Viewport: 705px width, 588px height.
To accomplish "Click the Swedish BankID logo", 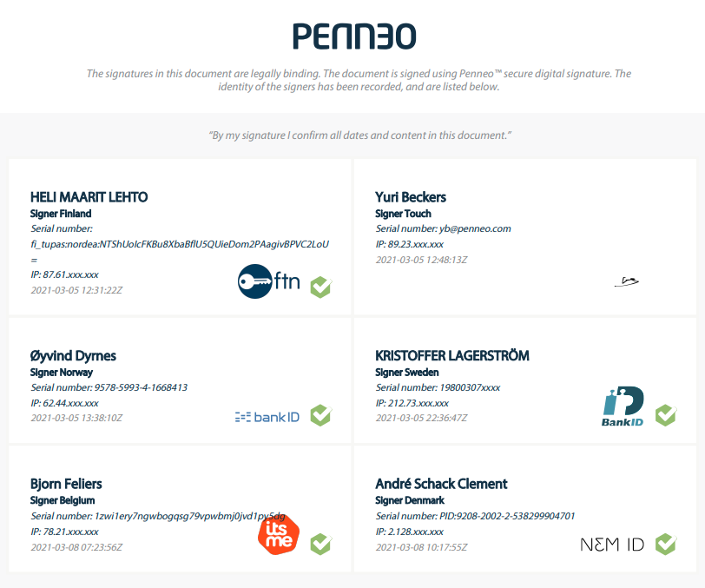I will tap(623, 406).
